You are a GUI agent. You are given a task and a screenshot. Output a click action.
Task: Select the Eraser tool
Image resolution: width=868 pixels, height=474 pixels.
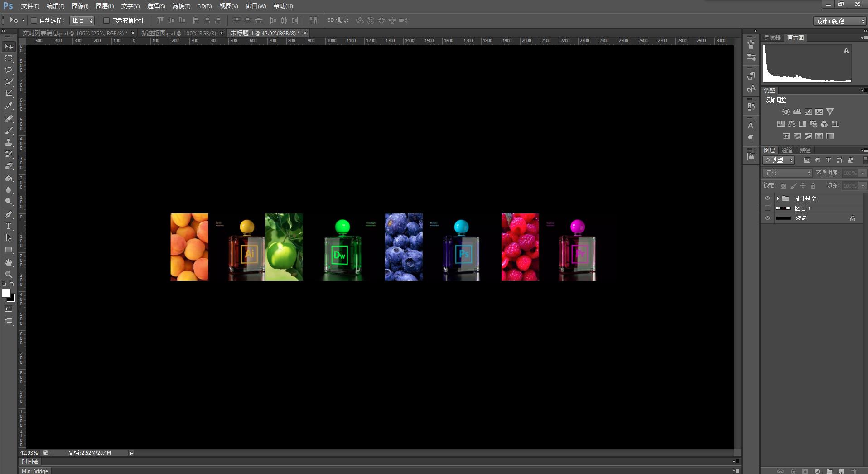9,166
